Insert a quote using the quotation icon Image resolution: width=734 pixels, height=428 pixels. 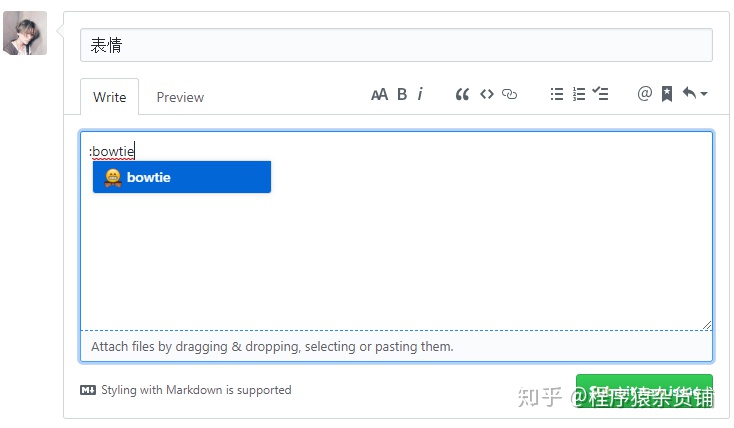[x=462, y=95]
